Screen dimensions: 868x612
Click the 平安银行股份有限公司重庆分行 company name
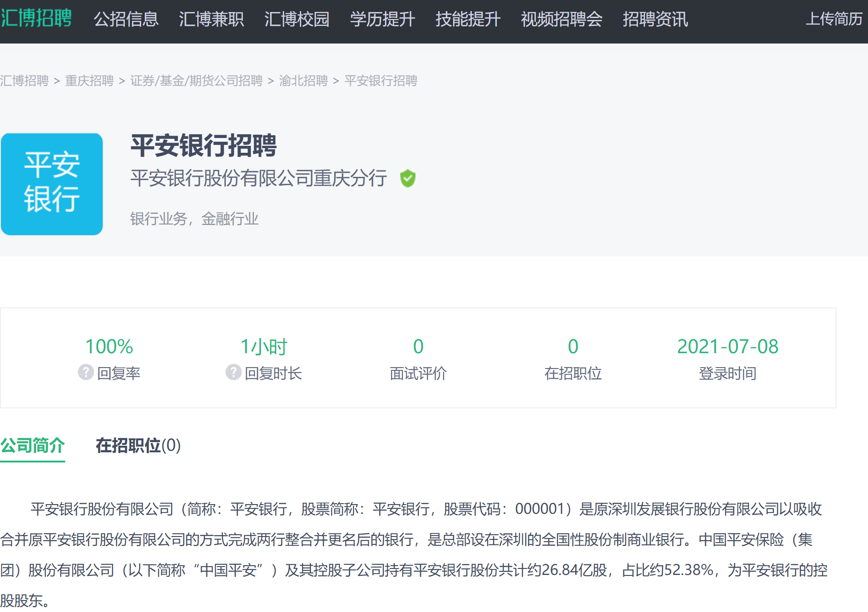[259, 178]
